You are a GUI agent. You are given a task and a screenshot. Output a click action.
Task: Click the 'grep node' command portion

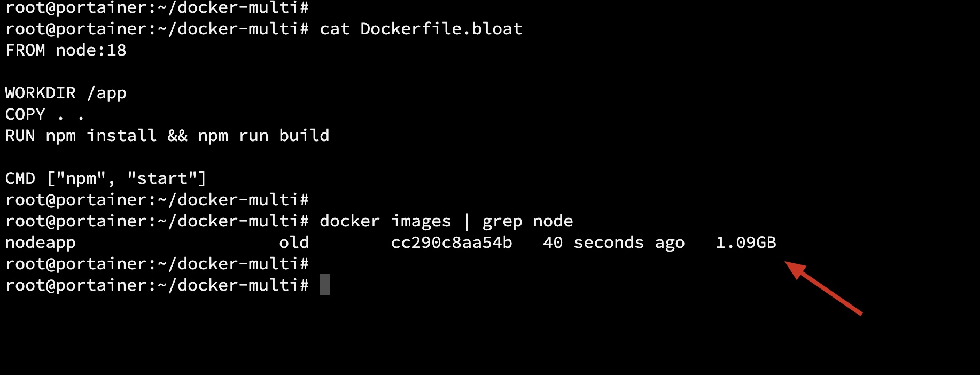click(x=527, y=222)
